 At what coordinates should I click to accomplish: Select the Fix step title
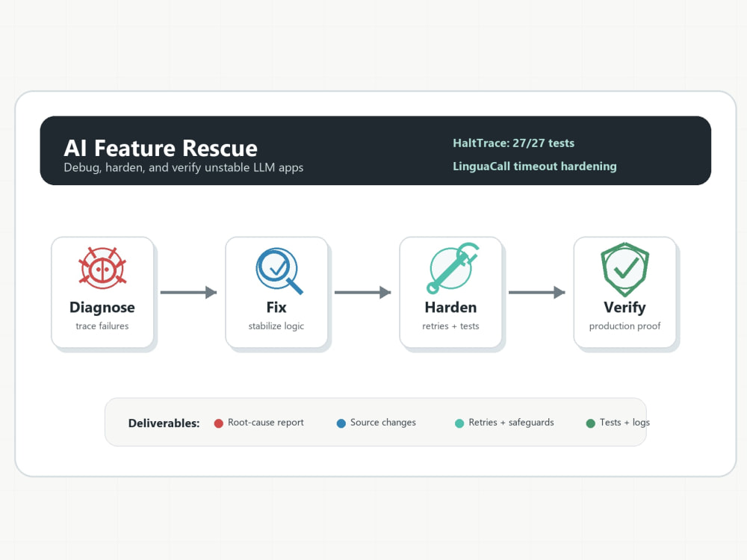276,307
